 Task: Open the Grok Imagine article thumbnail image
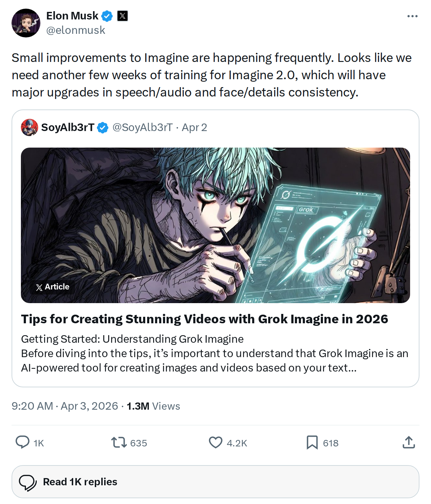click(215, 225)
